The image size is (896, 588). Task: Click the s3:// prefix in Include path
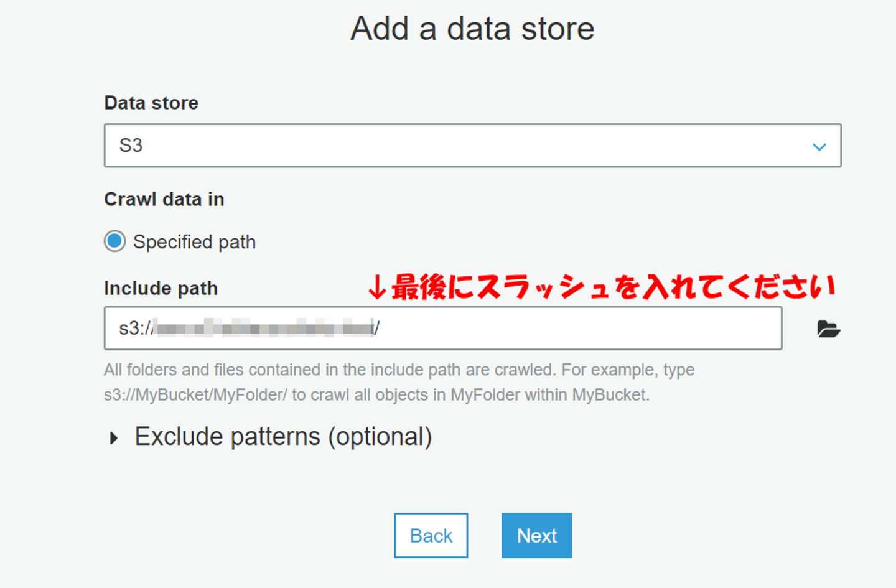pyautogui.click(x=135, y=328)
